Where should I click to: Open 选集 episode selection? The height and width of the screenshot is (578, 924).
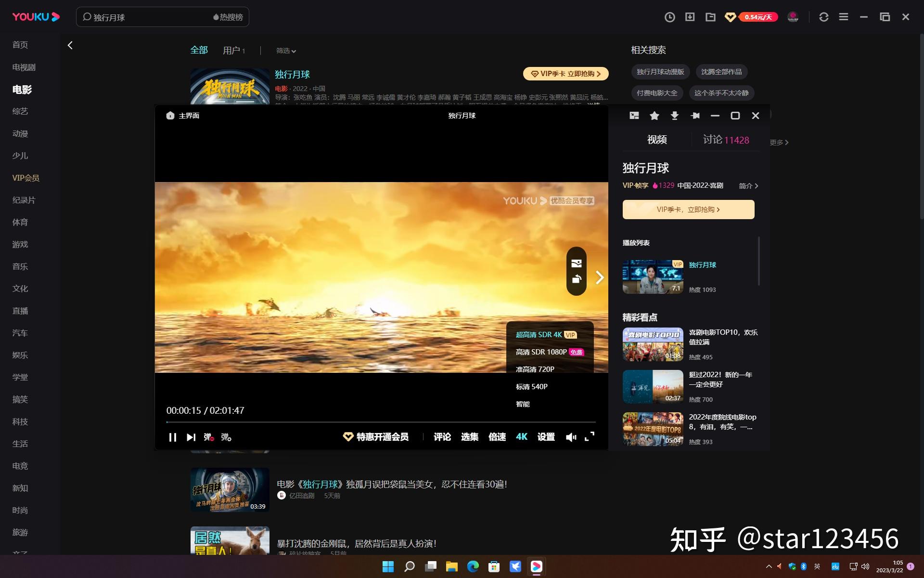pos(470,437)
